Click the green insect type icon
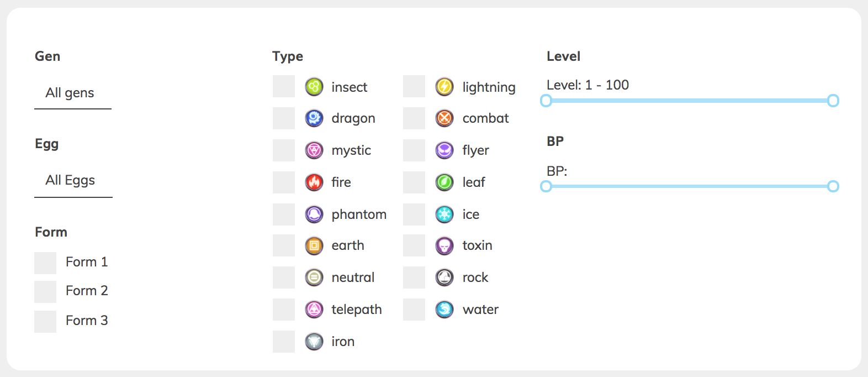Image resolution: width=868 pixels, height=377 pixels. [x=314, y=87]
